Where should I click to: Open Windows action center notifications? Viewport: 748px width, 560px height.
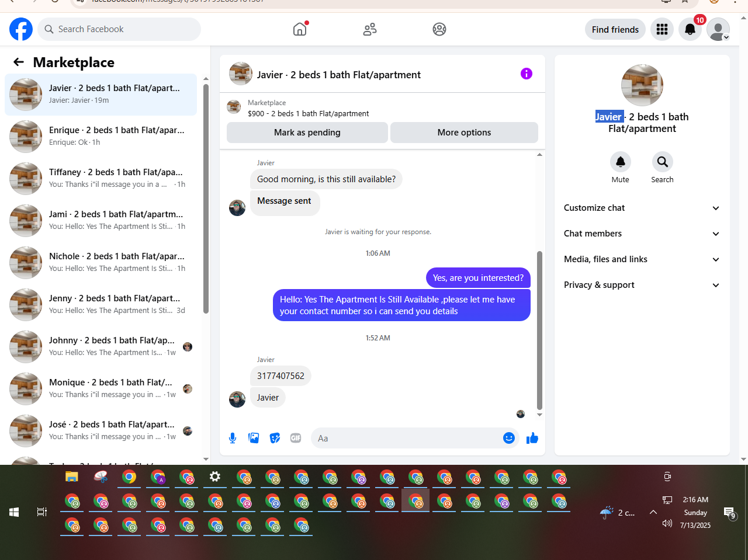pos(730,513)
